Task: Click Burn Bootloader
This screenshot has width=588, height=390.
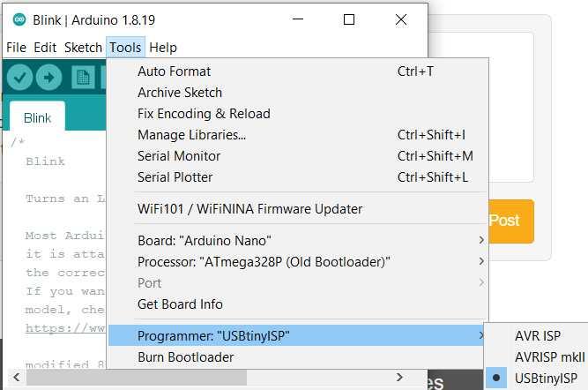Action: 186,357
